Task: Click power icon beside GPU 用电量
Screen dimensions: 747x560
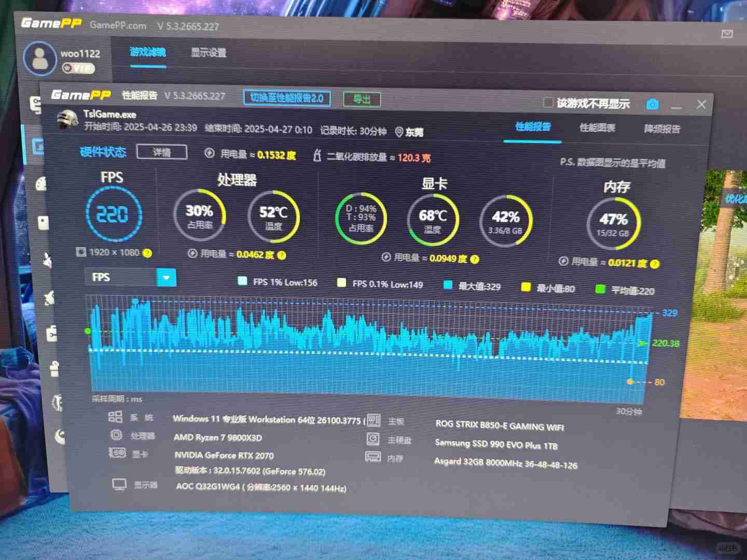Action: [386, 257]
